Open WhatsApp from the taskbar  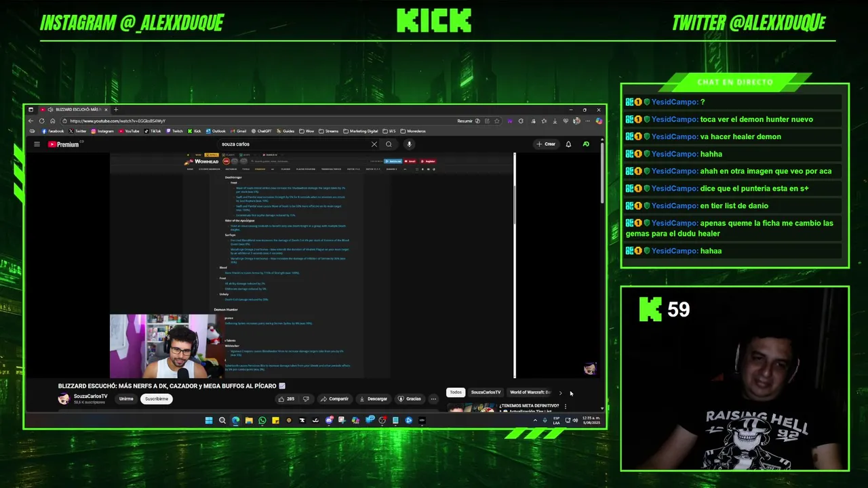coord(262,420)
